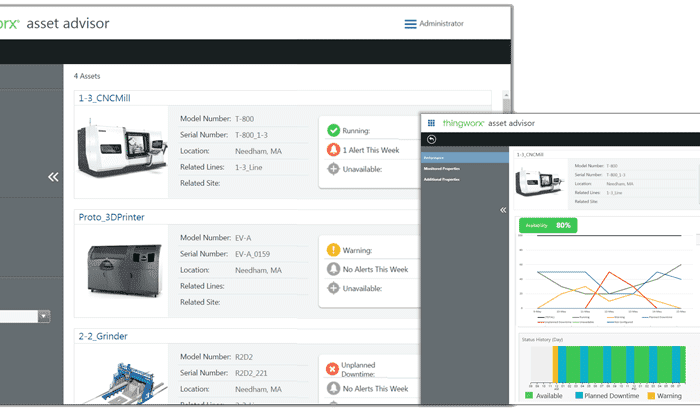
Task: Click the Administrator label in the header
Action: pyautogui.click(x=442, y=24)
